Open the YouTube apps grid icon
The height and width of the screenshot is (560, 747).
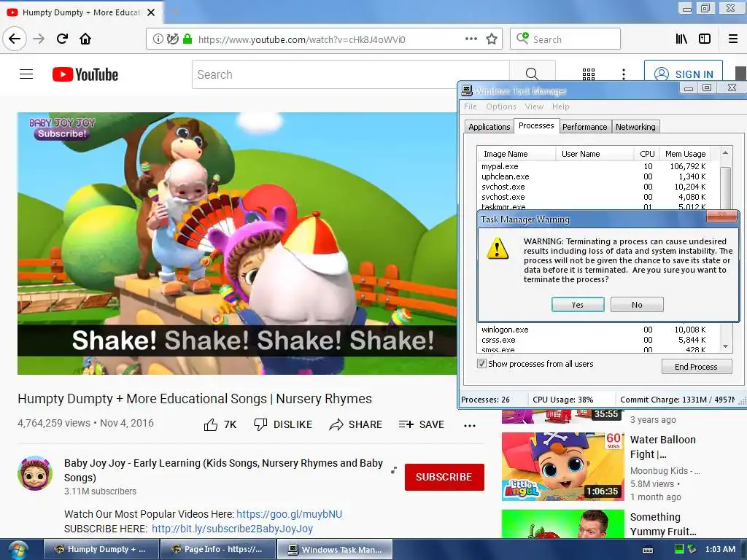tap(589, 74)
